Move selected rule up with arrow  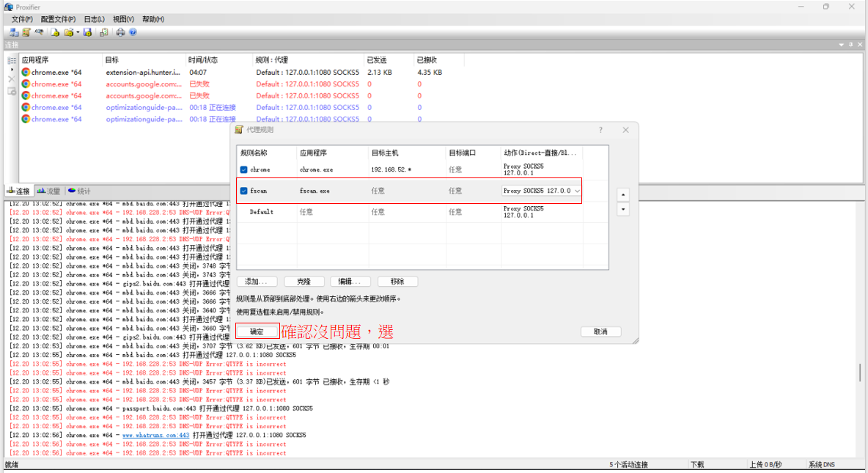[623, 195]
